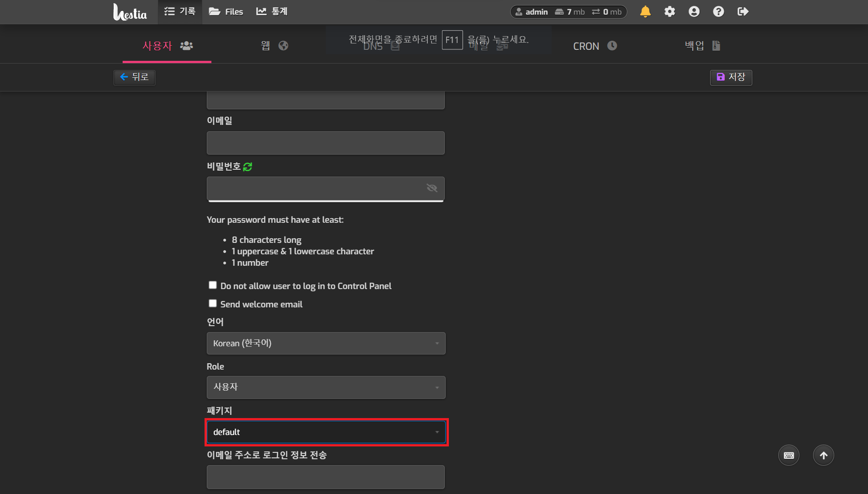Open the 패키지 default package dropdown

pyautogui.click(x=325, y=432)
